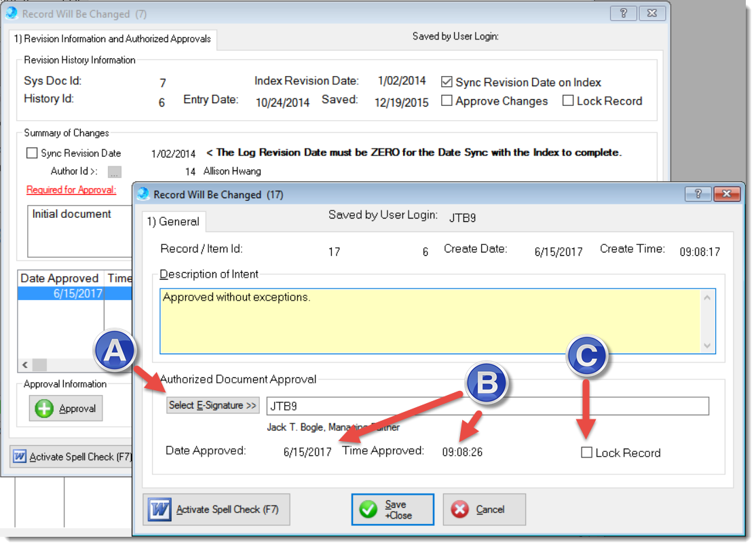
Task: Uncheck Sync Revision Date on Index
Action: pyautogui.click(x=447, y=82)
